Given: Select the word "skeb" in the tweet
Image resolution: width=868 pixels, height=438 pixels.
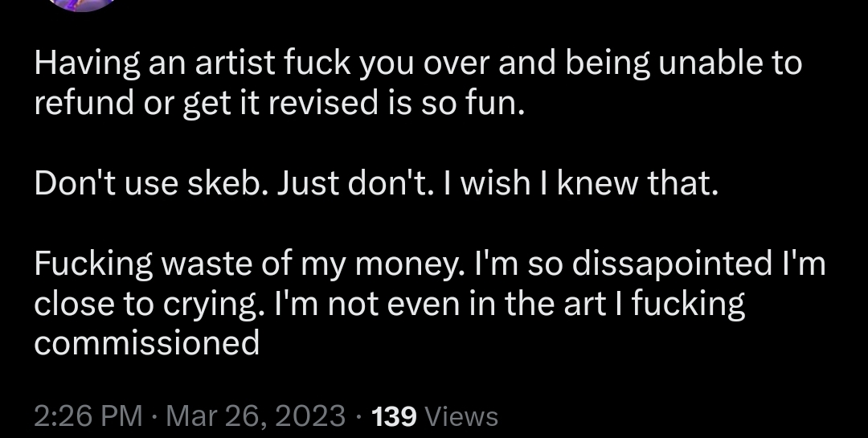Looking at the screenshot, I should [x=223, y=183].
